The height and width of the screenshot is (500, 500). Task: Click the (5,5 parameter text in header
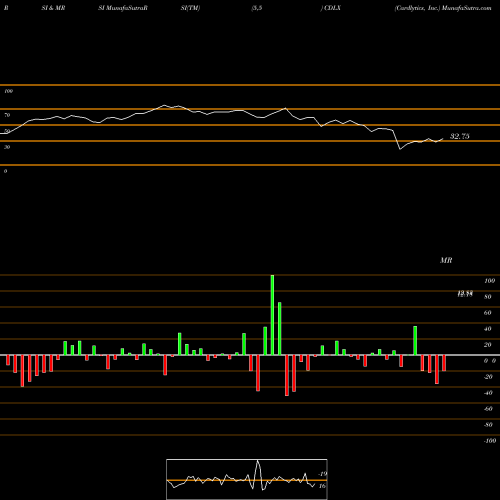pos(257,8)
